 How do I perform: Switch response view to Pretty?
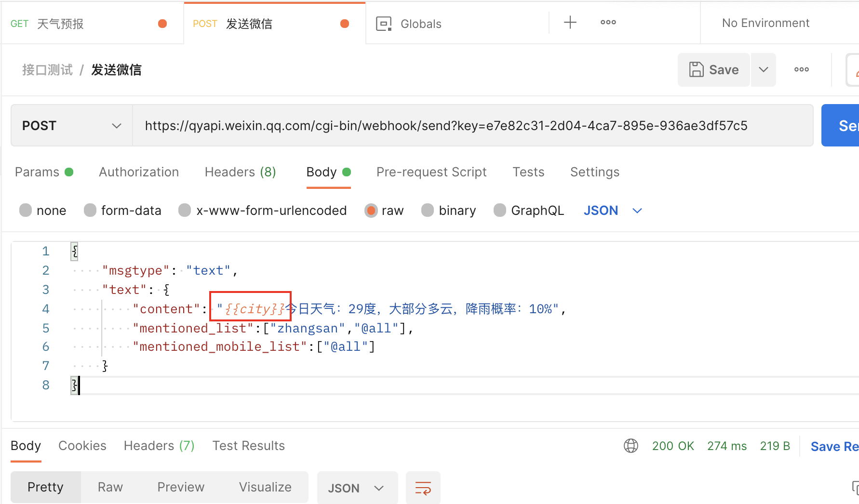45,487
